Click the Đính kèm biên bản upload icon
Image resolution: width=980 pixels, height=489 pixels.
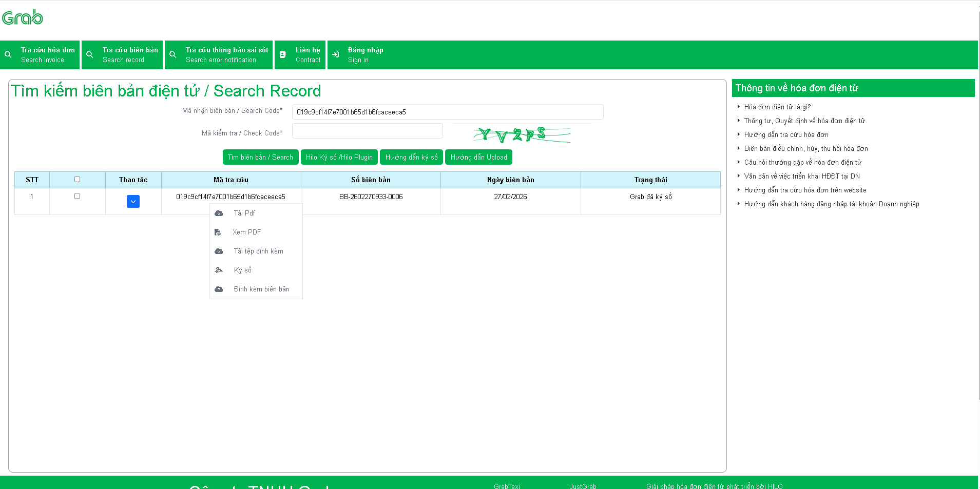(219, 289)
